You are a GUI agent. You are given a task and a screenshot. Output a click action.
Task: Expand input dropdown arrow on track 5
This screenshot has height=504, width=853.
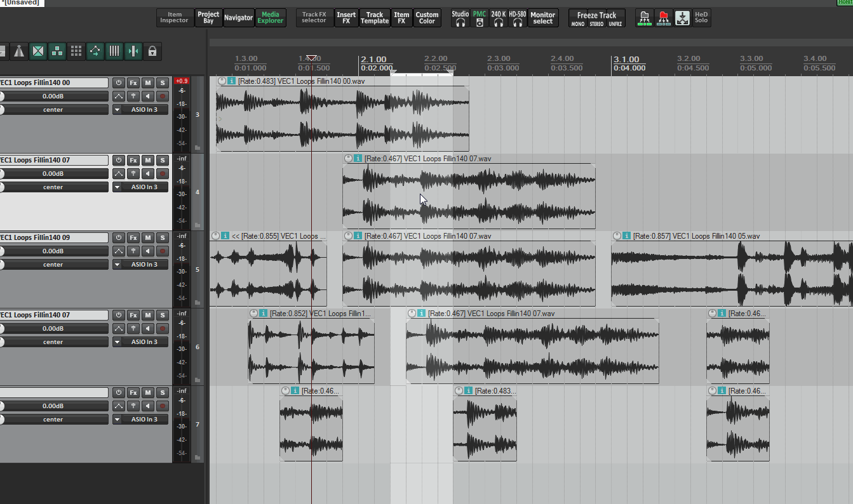117,265
